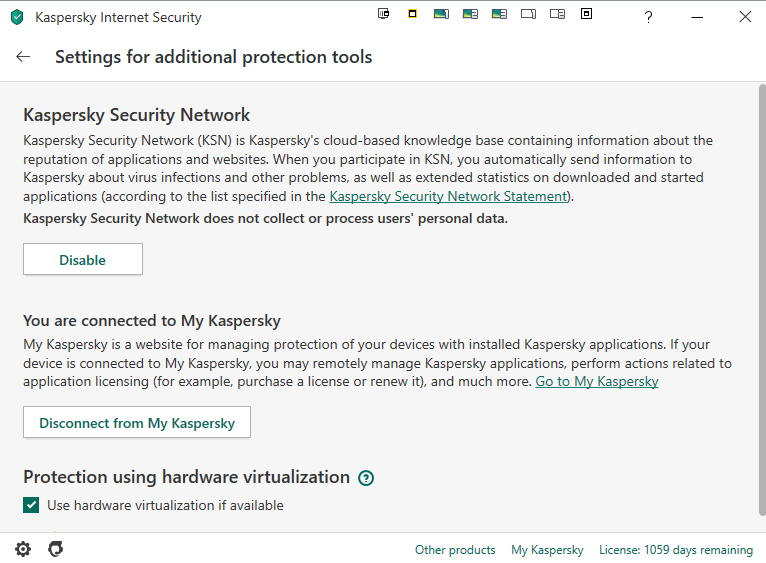Click the Kaspersky shield logo in title bar
The height and width of the screenshot is (563, 766).
(x=16, y=17)
